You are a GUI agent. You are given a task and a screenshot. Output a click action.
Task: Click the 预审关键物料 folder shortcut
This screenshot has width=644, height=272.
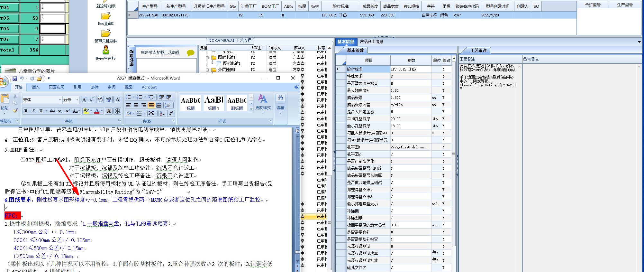(x=106, y=36)
